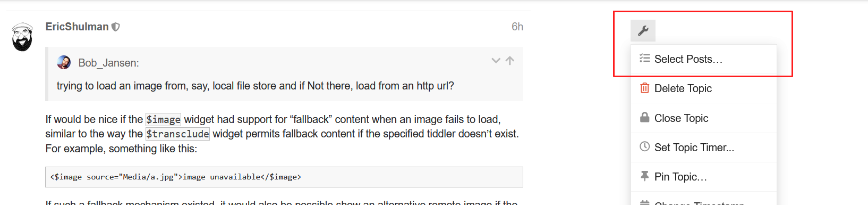This screenshot has width=868, height=205.
Task: Choose Pin Topic… menu entry
Action: [x=704, y=177]
